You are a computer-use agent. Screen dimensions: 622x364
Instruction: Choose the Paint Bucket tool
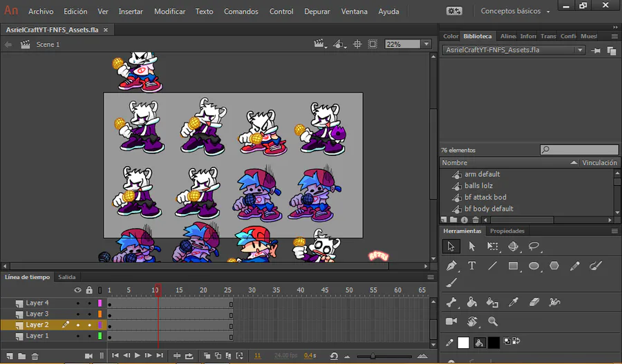pyautogui.click(x=472, y=302)
